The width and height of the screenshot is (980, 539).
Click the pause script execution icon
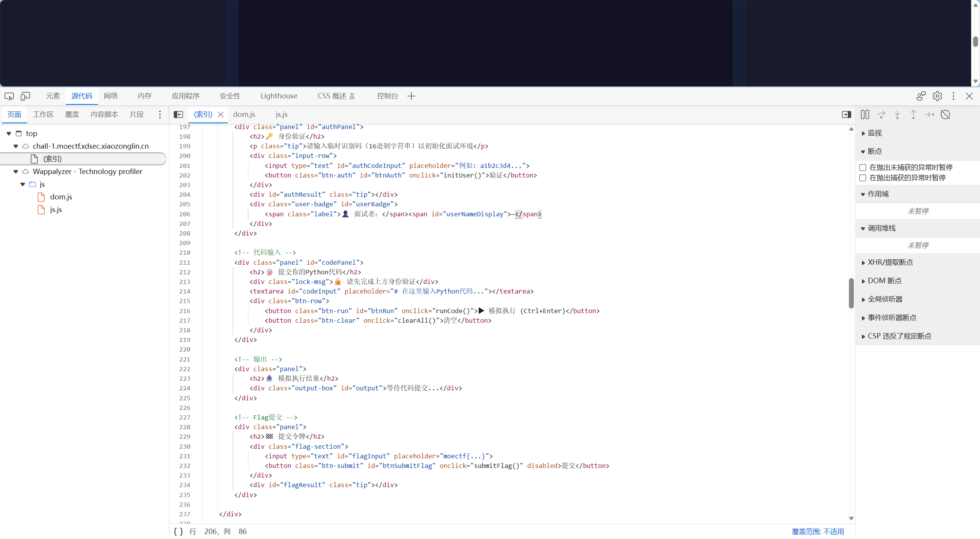[x=865, y=114]
